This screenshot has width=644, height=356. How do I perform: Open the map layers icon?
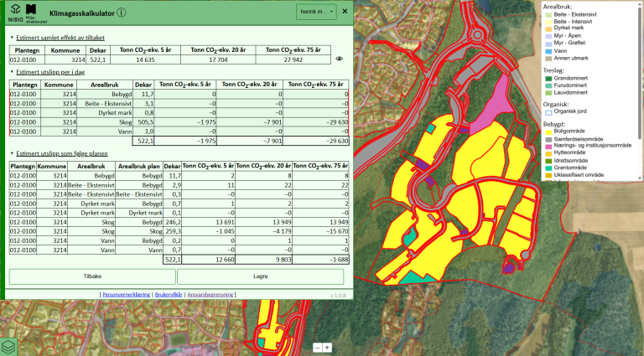point(8,346)
